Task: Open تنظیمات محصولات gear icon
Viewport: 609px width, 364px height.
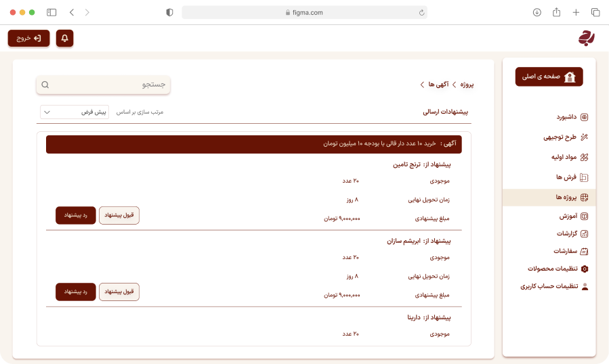Action: pyautogui.click(x=585, y=269)
